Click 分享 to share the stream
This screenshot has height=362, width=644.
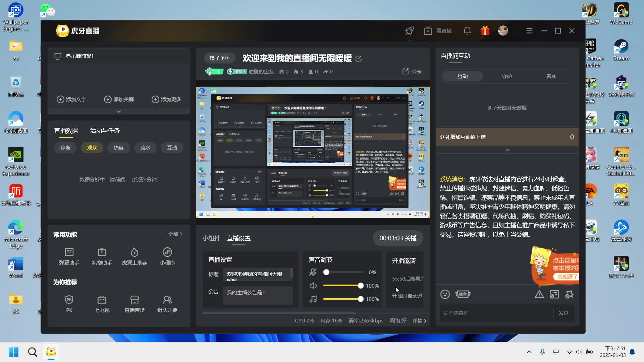tap(412, 71)
